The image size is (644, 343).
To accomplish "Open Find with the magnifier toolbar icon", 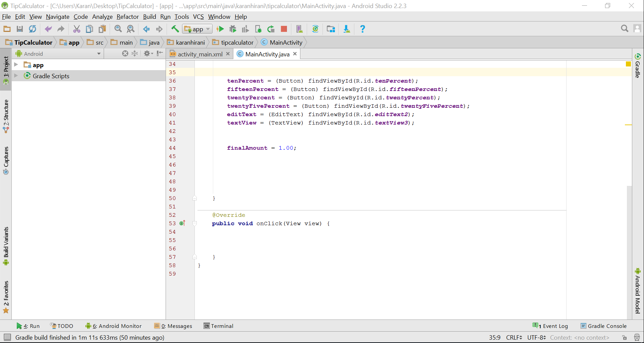I will [x=118, y=29].
